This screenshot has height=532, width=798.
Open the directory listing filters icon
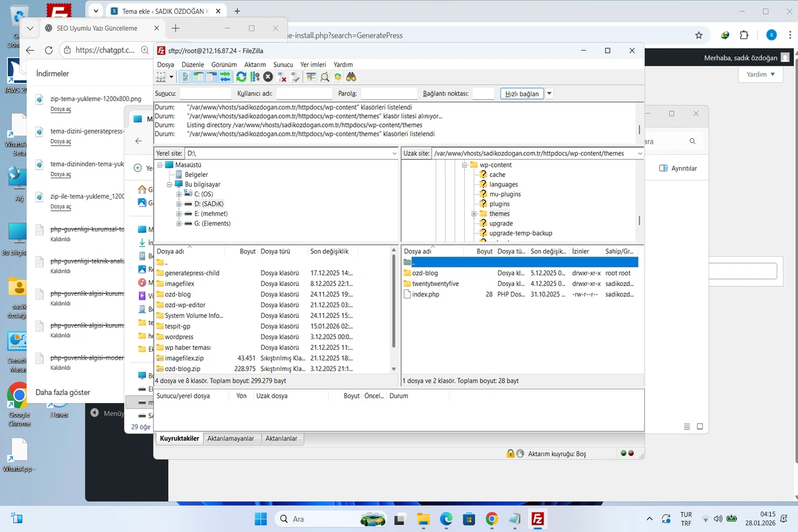click(x=311, y=77)
